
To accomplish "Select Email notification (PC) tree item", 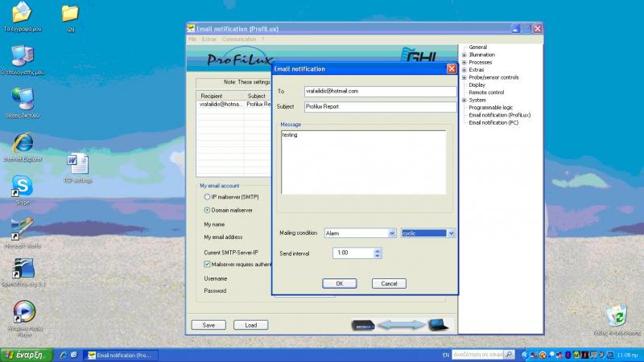I will tap(493, 123).
